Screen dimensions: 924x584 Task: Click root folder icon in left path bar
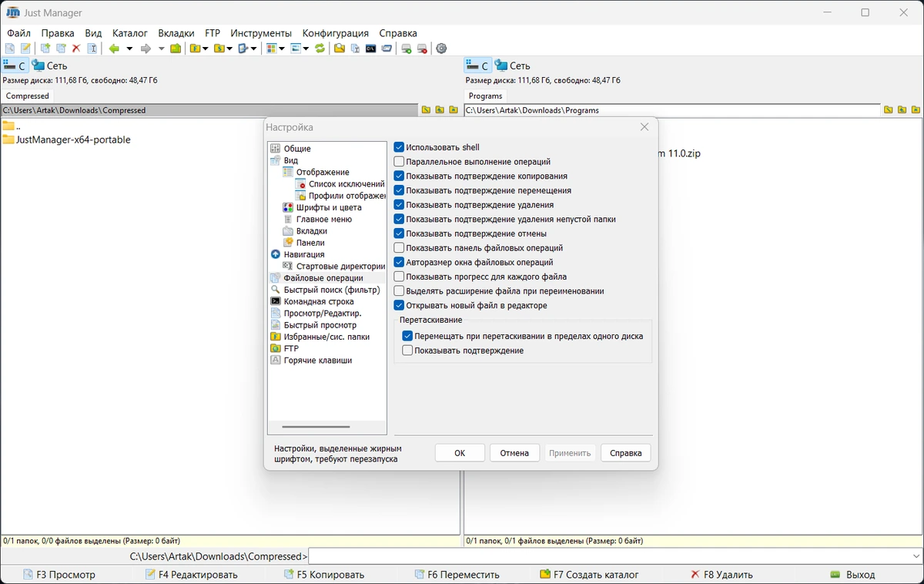point(426,110)
